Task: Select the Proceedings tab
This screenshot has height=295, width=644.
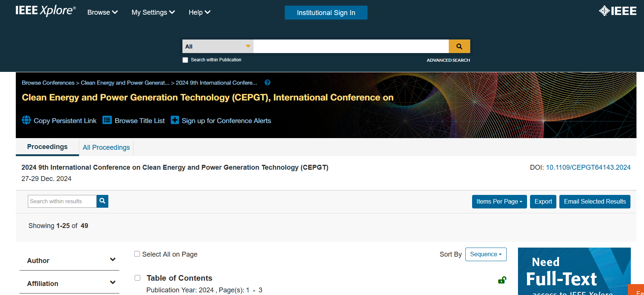Action: tap(47, 147)
